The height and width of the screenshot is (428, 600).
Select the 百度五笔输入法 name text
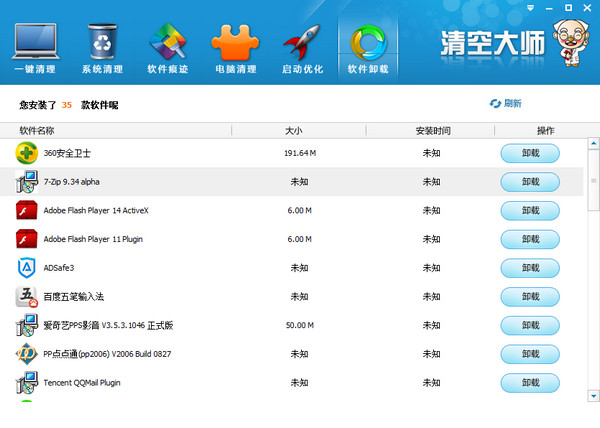point(73,296)
